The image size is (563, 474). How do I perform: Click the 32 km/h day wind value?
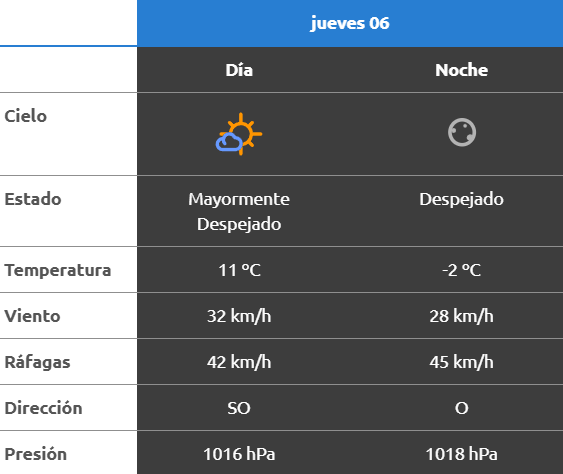[239, 316]
